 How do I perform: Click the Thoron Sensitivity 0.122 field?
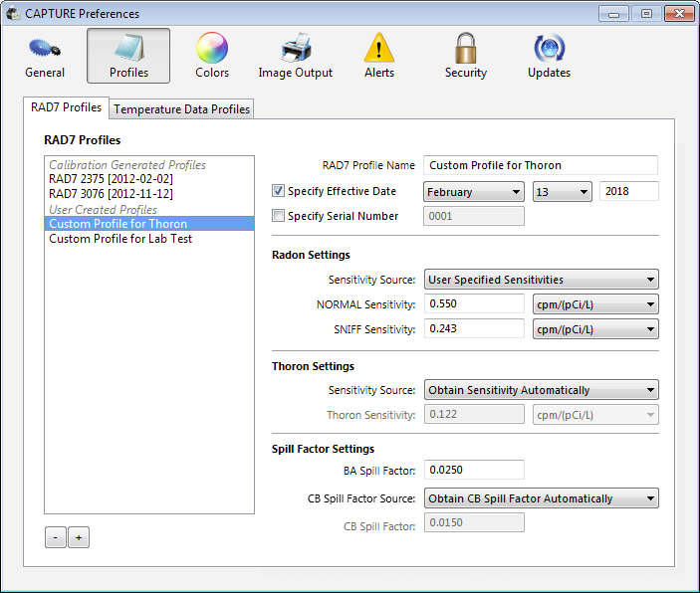pos(474,415)
